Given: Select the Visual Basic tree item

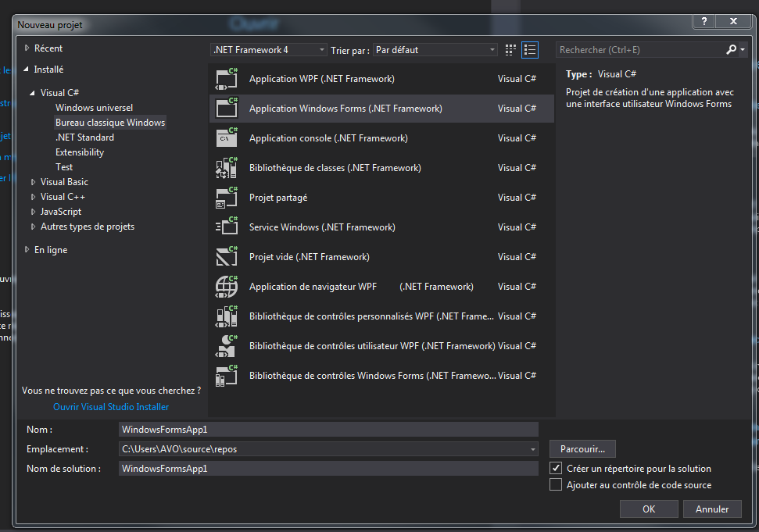Looking at the screenshot, I should pos(64,182).
